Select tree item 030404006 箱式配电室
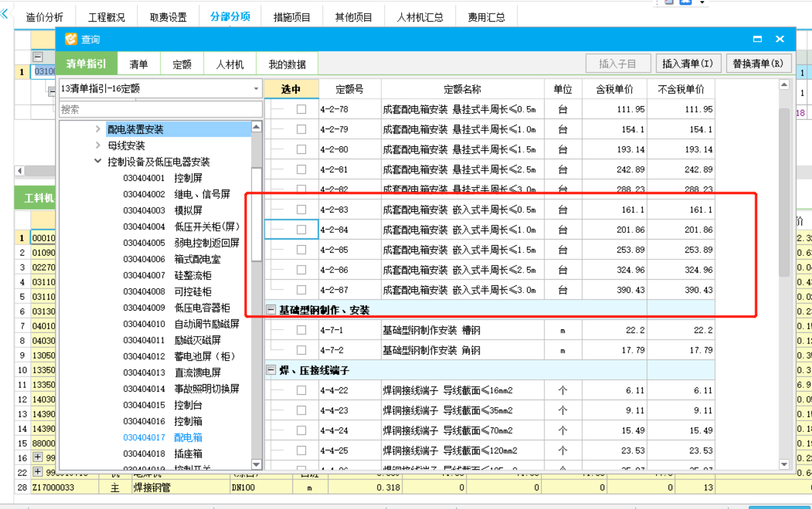Screen dimensions: 812x509 click(172, 259)
